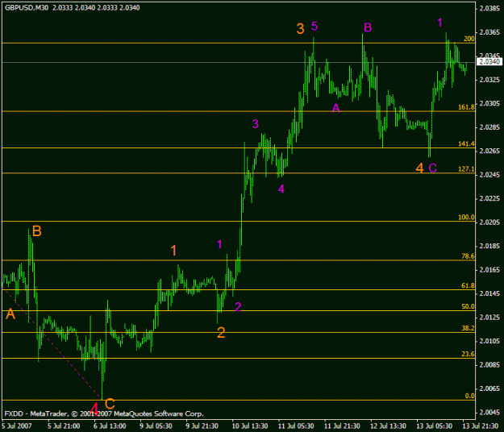
Task: Click the magenta wave label B
Action: click(368, 27)
